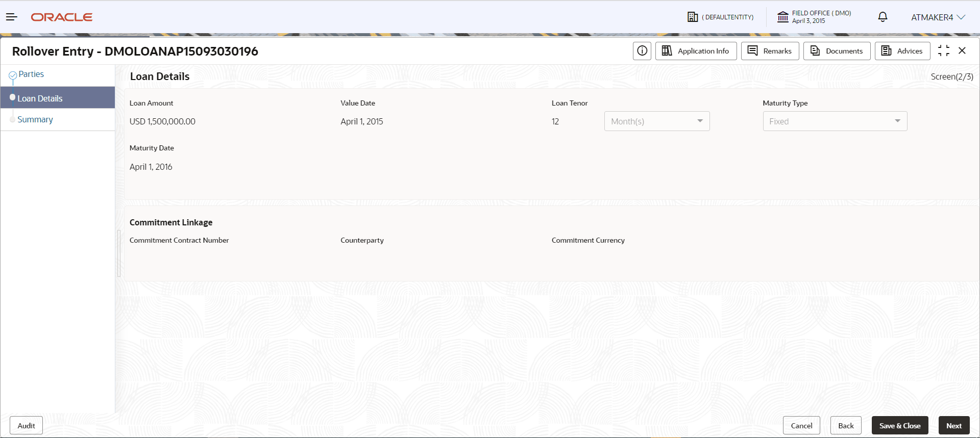This screenshot has width=980, height=438.
Task: Open Application Info
Action: (696, 51)
